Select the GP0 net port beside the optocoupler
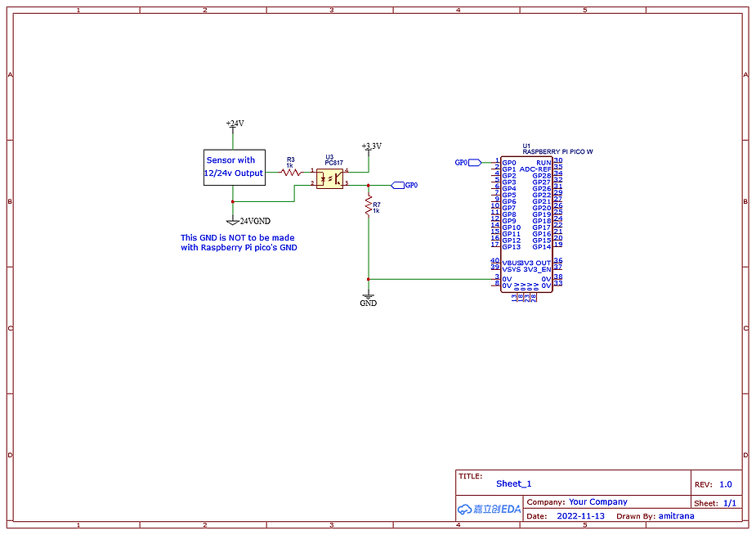756x535 pixels. [x=404, y=185]
